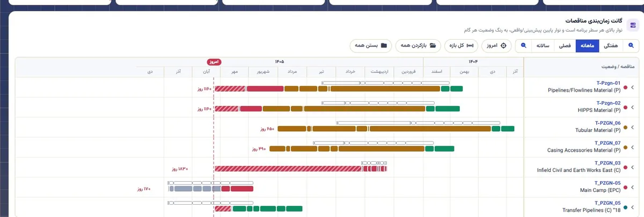The height and width of the screenshot is (217, 644).
Task: Click the red status dot of T-Pzgn-02
Action: tap(625, 107)
